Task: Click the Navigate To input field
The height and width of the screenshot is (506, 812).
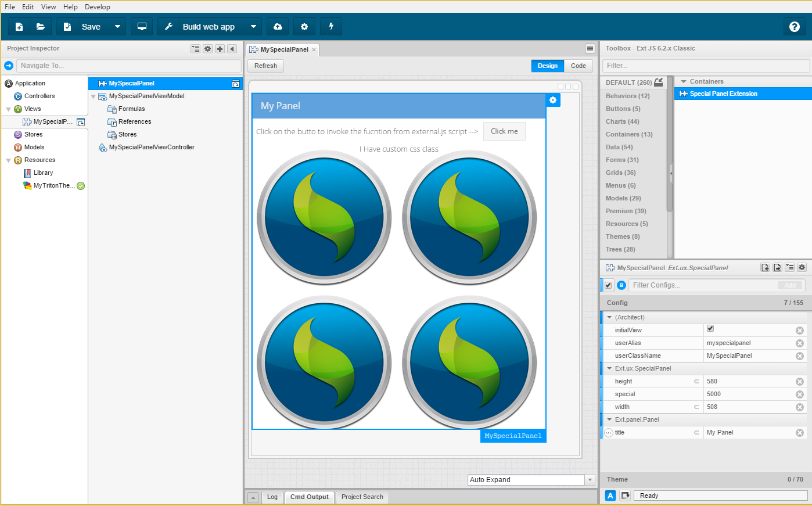Action: click(x=129, y=66)
